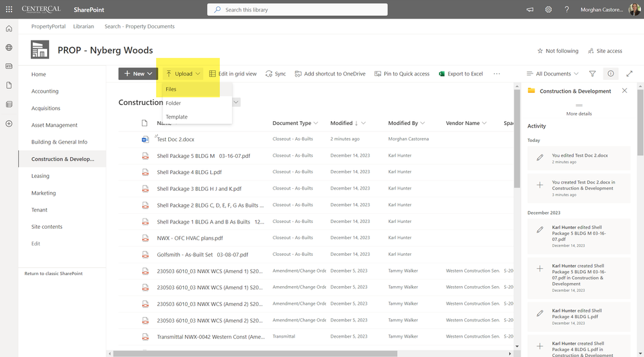Open Transmittal NWX-0042 Western Const file
Image resolution: width=644 pixels, height=357 pixels.
pyautogui.click(x=211, y=337)
